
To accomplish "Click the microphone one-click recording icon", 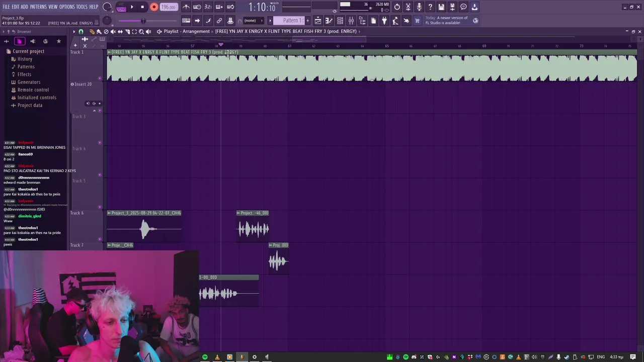I will tap(419, 7).
